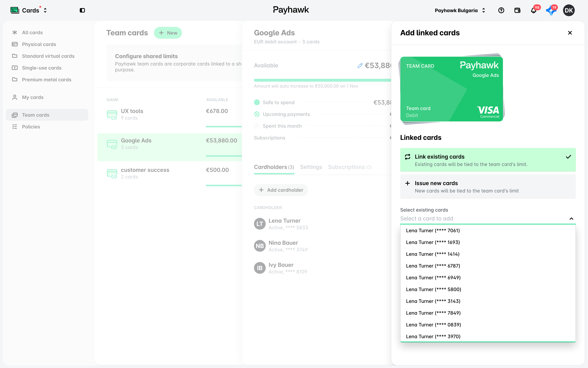Open the wallet icon in header
Screen dimensions: 588x368
517,10
